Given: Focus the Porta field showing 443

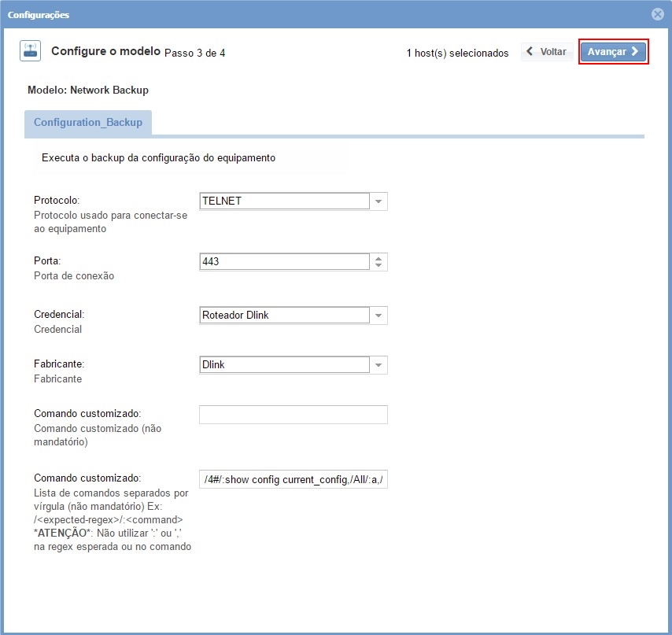Looking at the screenshot, I should [284, 262].
